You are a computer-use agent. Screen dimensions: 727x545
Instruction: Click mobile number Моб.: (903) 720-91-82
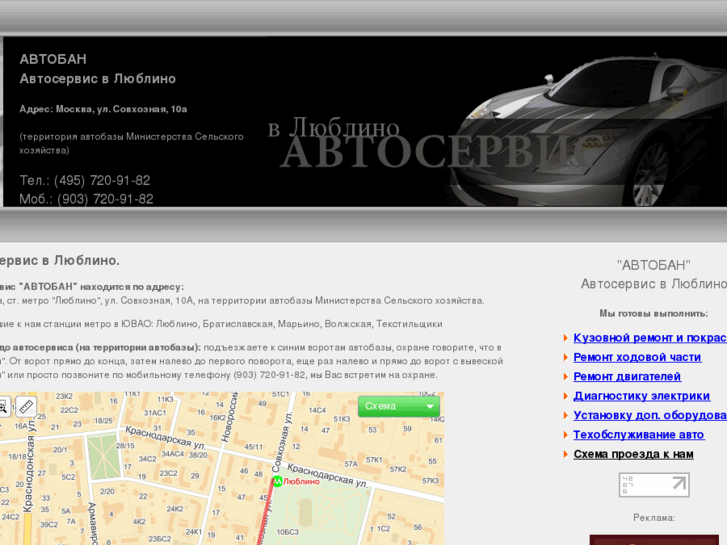[x=86, y=199]
